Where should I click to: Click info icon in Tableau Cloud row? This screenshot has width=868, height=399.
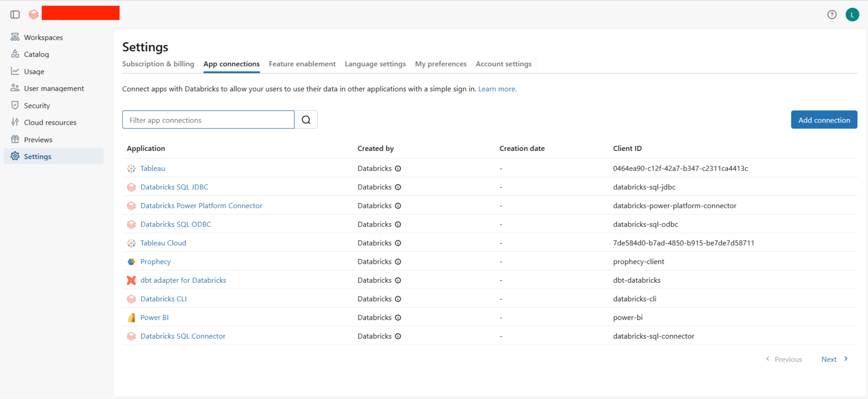[398, 243]
